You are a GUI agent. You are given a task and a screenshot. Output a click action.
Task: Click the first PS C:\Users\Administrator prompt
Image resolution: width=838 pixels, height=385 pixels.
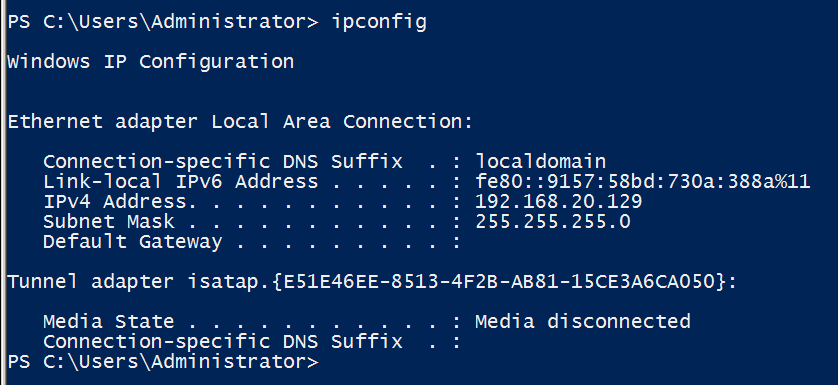(x=163, y=22)
